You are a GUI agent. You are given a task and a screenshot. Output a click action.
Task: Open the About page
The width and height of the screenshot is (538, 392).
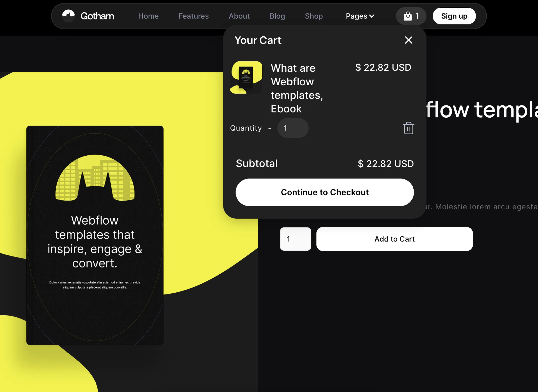[239, 16]
